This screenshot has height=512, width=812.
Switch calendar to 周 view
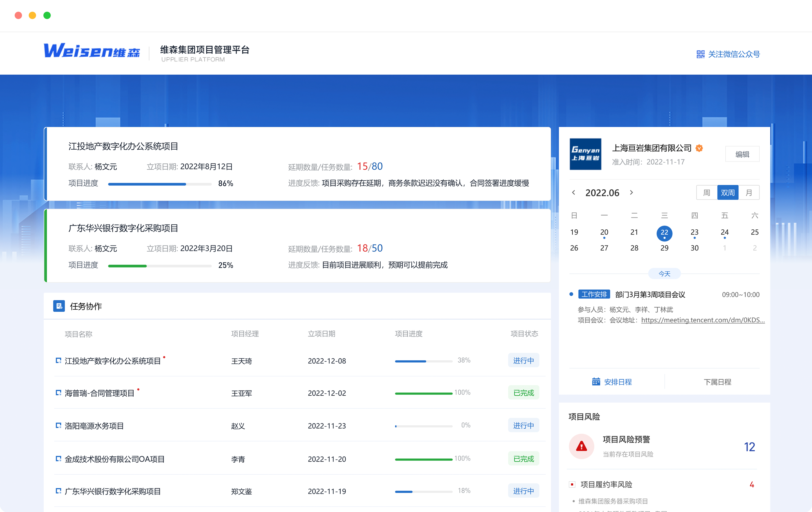[x=707, y=192]
